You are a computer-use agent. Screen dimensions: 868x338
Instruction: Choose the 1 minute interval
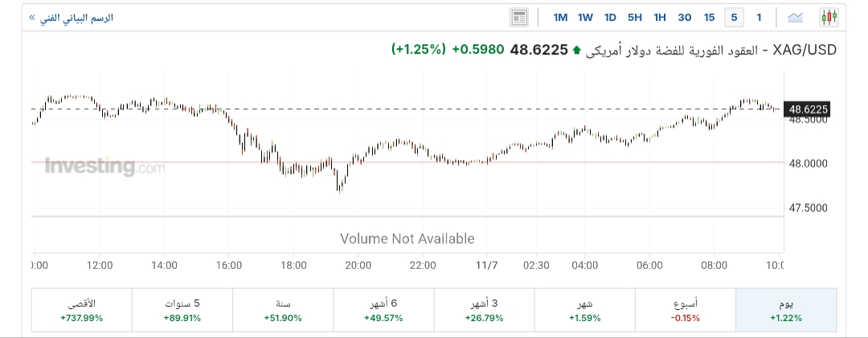pyautogui.click(x=758, y=17)
